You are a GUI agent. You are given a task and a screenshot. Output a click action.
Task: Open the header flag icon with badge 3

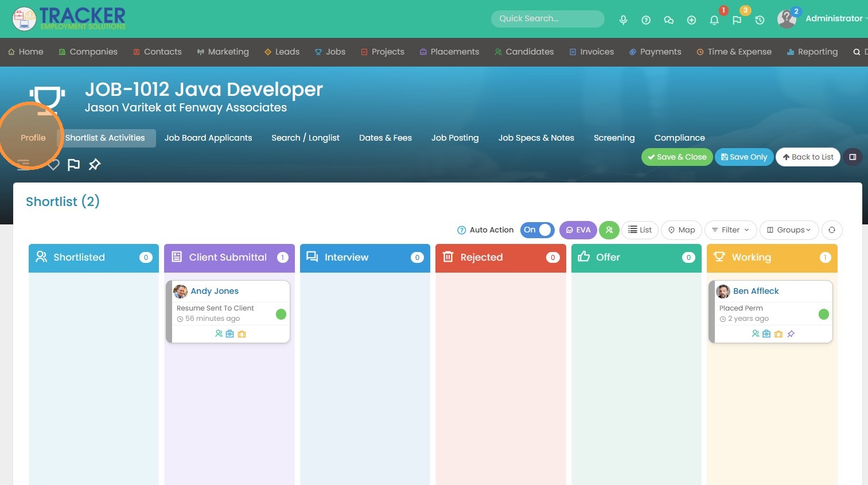[x=737, y=20]
